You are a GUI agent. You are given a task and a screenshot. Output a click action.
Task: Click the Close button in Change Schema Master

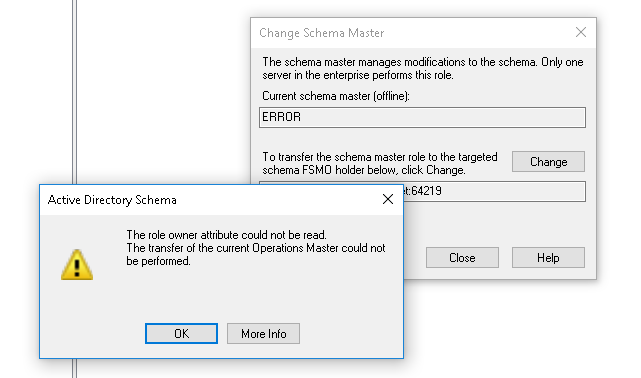pos(462,257)
